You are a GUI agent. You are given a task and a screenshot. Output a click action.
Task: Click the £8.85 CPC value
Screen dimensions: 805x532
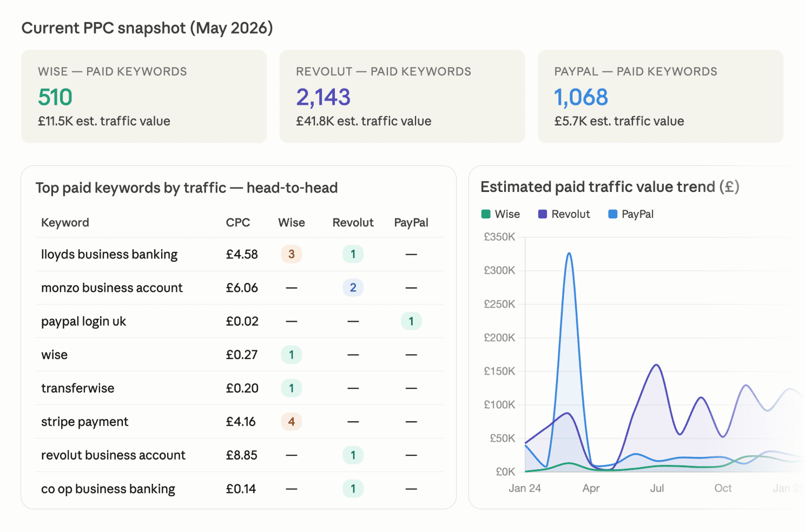[x=242, y=455]
